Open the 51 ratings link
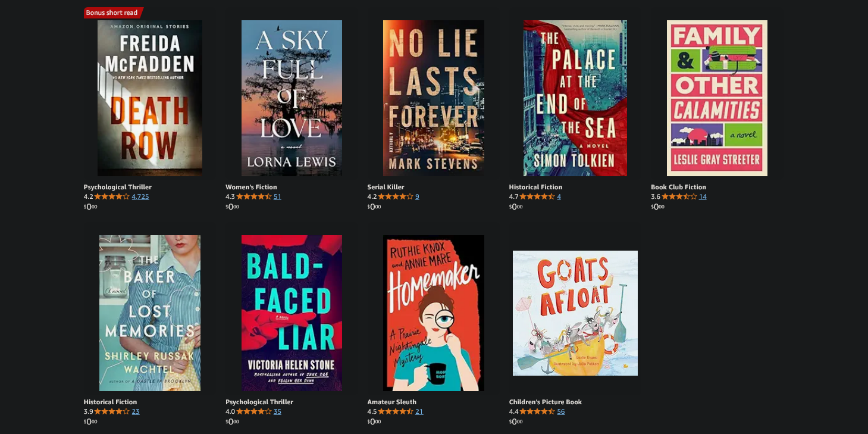Viewport: 868px width, 434px height. 277,196
